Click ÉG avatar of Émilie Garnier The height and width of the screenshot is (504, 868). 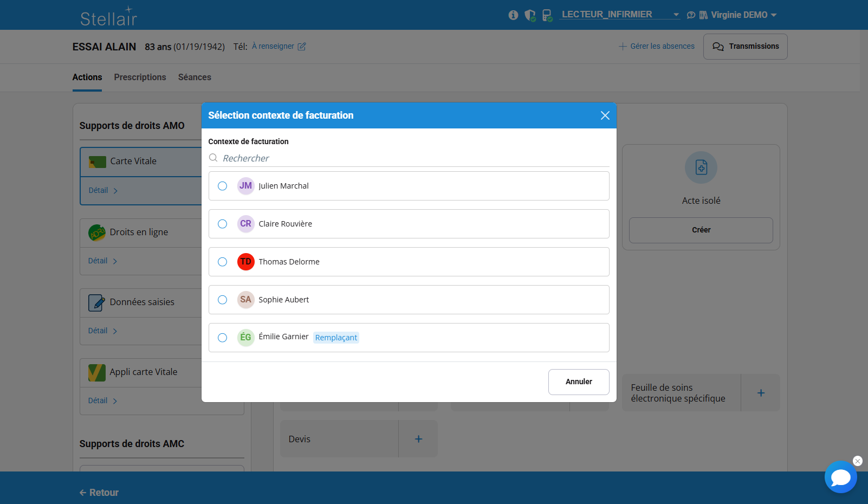[246, 338]
